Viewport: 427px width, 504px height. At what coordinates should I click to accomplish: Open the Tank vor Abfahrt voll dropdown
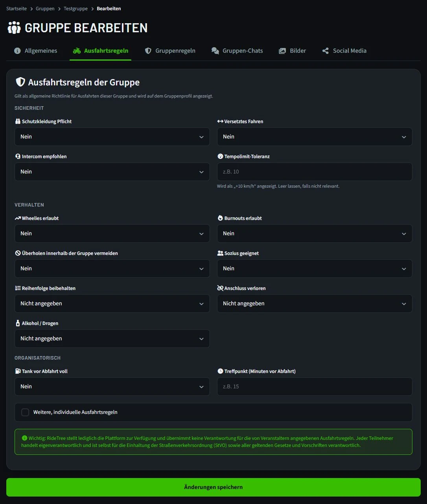(112, 387)
